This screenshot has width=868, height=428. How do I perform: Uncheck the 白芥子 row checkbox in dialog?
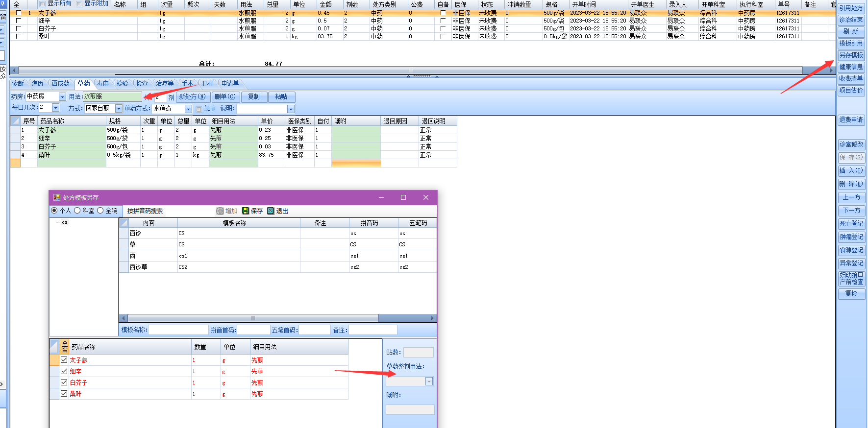pyautogui.click(x=64, y=382)
